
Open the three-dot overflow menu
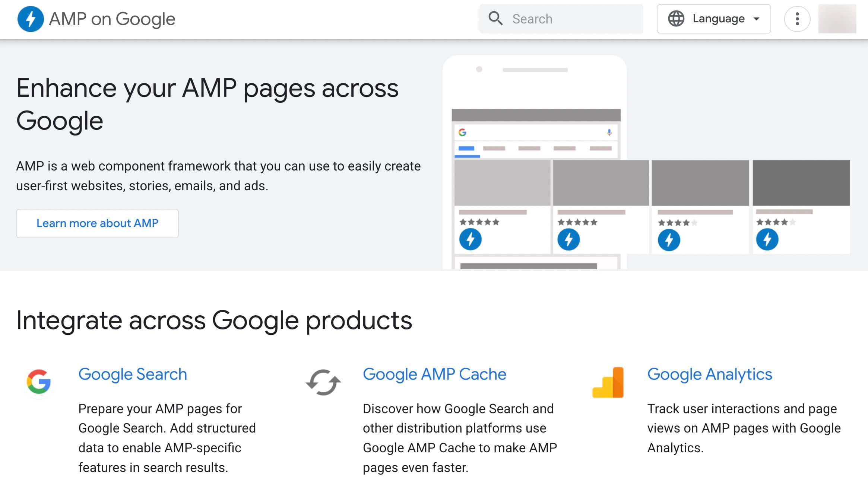tap(798, 19)
